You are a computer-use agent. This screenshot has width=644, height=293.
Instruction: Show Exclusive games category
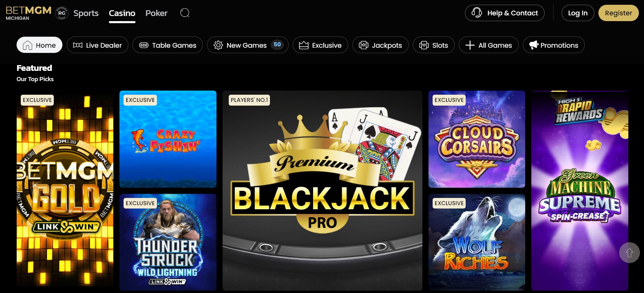(320, 45)
